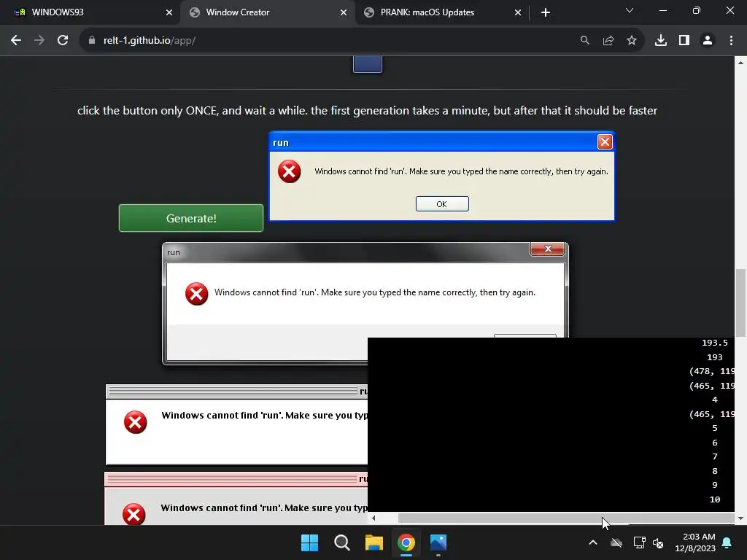Click the XP dialog red error icon

point(289,171)
